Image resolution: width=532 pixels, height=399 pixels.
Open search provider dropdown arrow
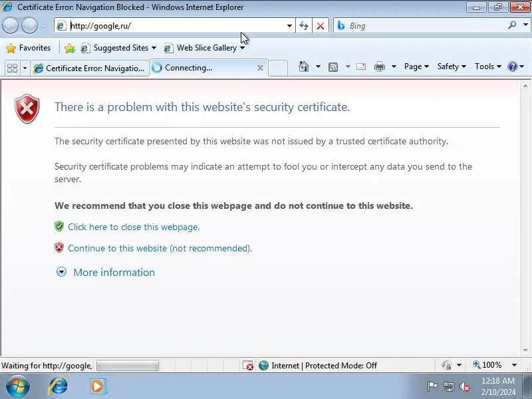pyautogui.click(x=525, y=25)
